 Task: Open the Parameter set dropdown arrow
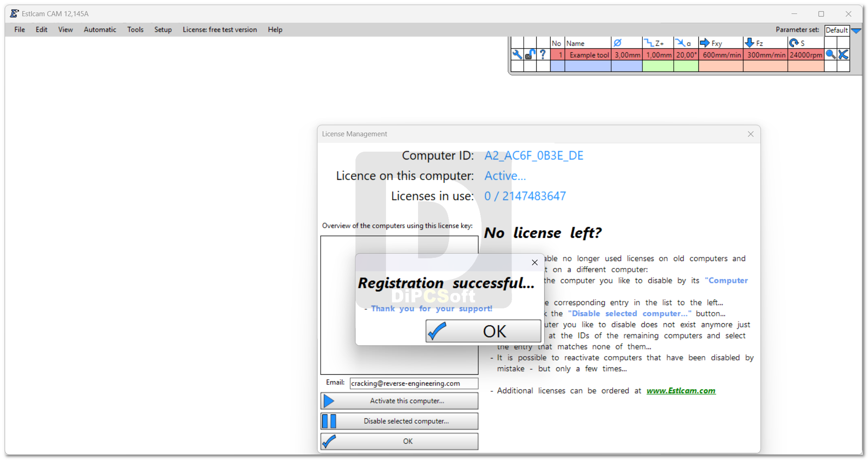(856, 31)
